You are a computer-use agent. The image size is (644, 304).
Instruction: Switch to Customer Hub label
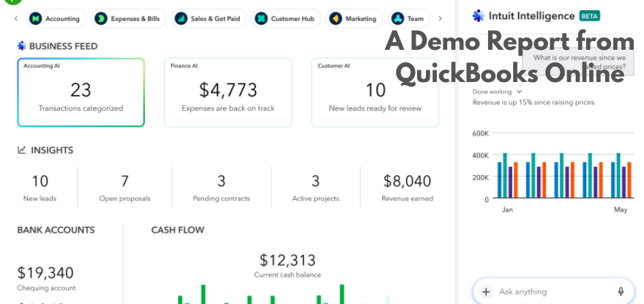pyautogui.click(x=293, y=18)
